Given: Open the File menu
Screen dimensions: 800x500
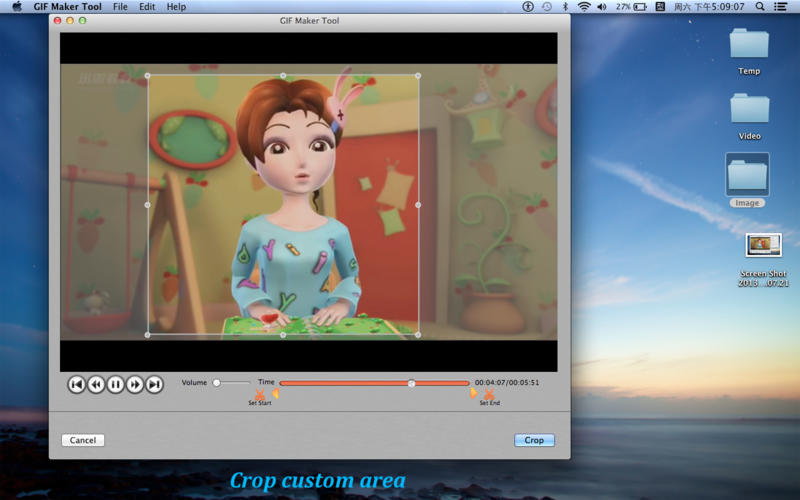Looking at the screenshot, I should click(120, 7).
